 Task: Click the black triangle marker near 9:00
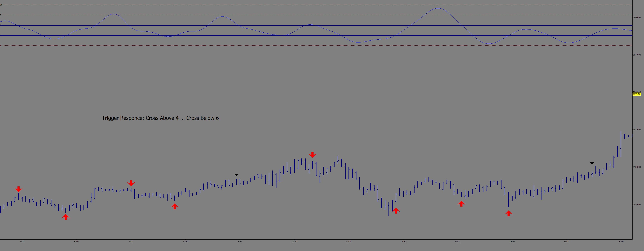tap(236, 175)
